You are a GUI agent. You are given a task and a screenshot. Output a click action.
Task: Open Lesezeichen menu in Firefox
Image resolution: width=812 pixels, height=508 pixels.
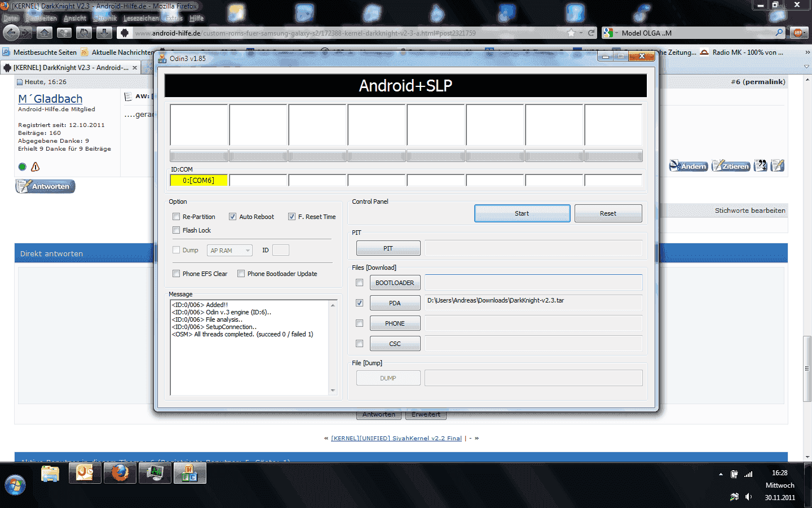141,18
